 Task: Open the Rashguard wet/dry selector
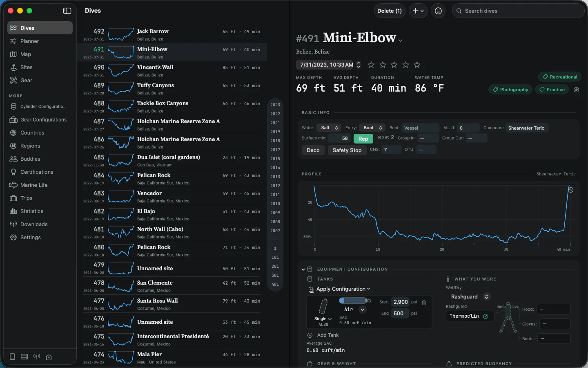[x=470, y=296]
